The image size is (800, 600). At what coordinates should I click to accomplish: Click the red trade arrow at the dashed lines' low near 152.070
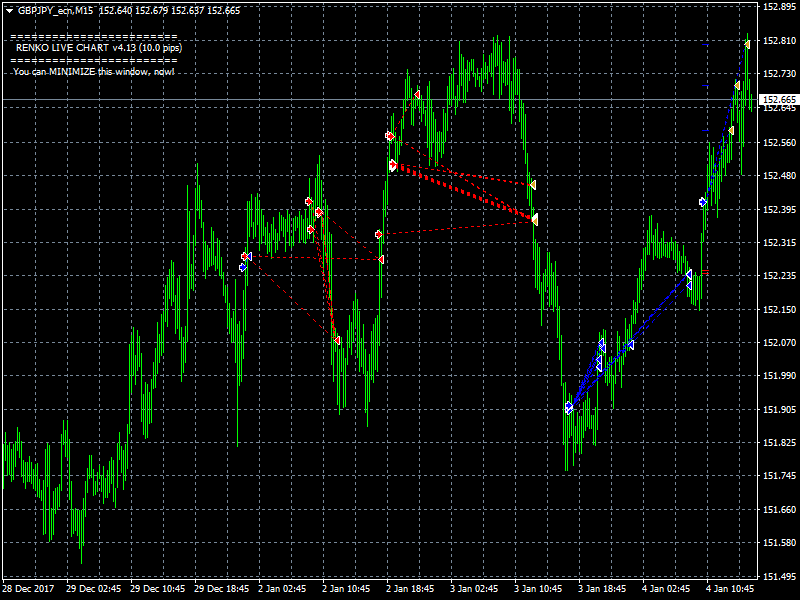(337, 340)
